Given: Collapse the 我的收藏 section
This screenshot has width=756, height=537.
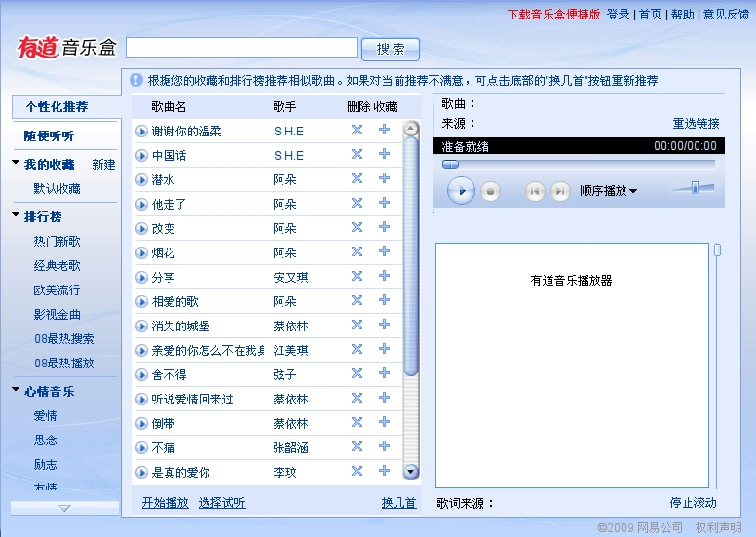Looking at the screenshot, I should (16, 163).
